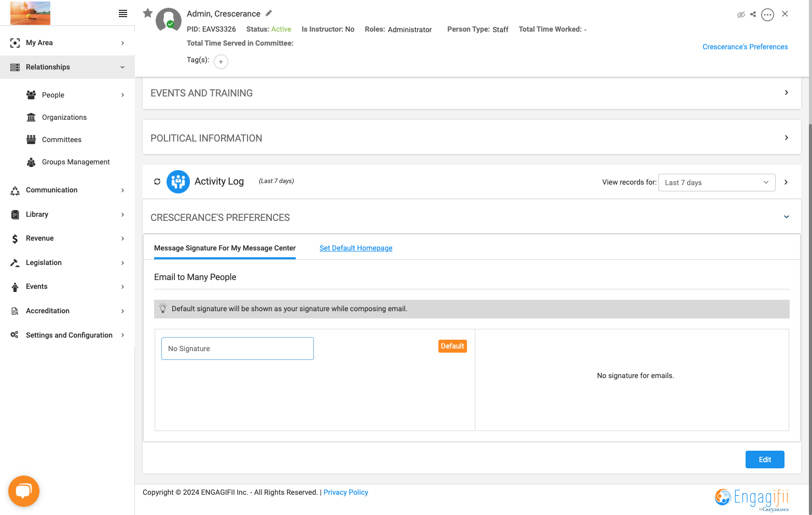The width and height of the screenshot is (812, 515).
Task: Open the Accreditation menu
Action: [x=67, y=311]
